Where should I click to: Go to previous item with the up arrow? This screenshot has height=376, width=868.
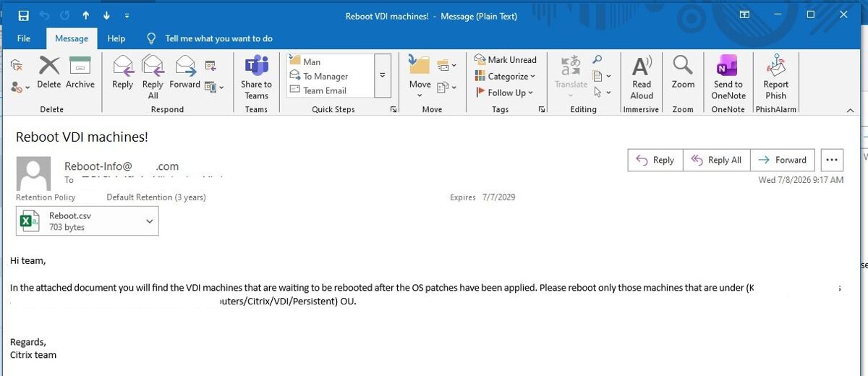point(86,15)
